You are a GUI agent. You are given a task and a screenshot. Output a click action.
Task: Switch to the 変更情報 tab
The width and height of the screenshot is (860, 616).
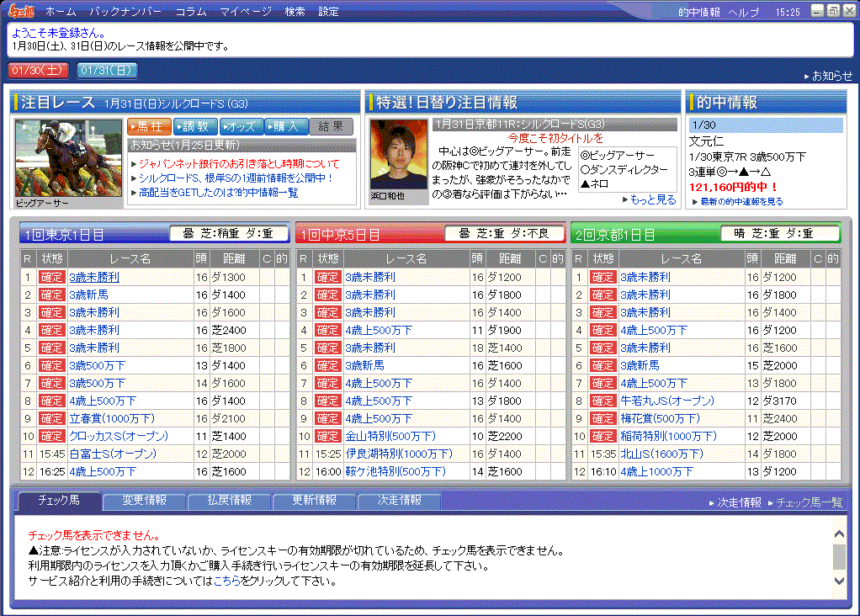tap(145, 501)
